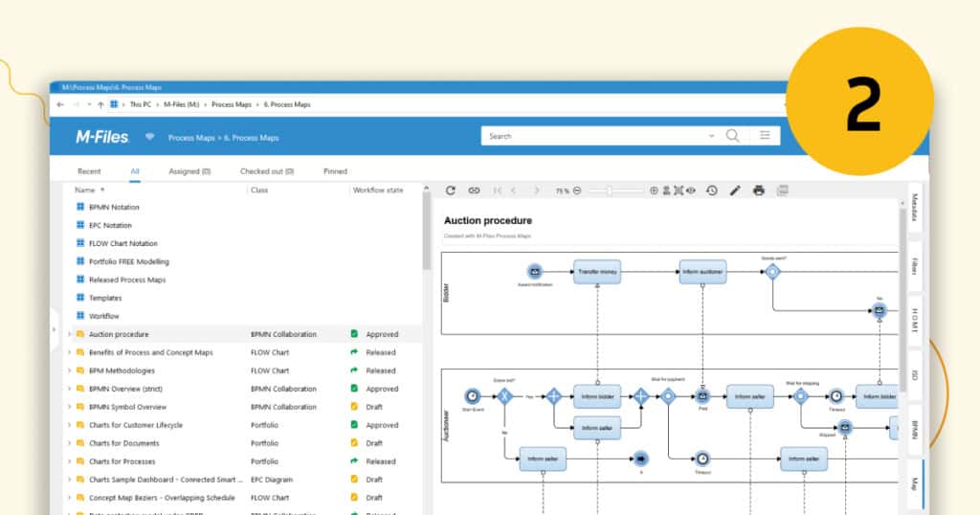Click Process Maps in the M-Files breadcrumb
Image resolution: width=980 pixels, height=515 pixels.
pos(191,138)
